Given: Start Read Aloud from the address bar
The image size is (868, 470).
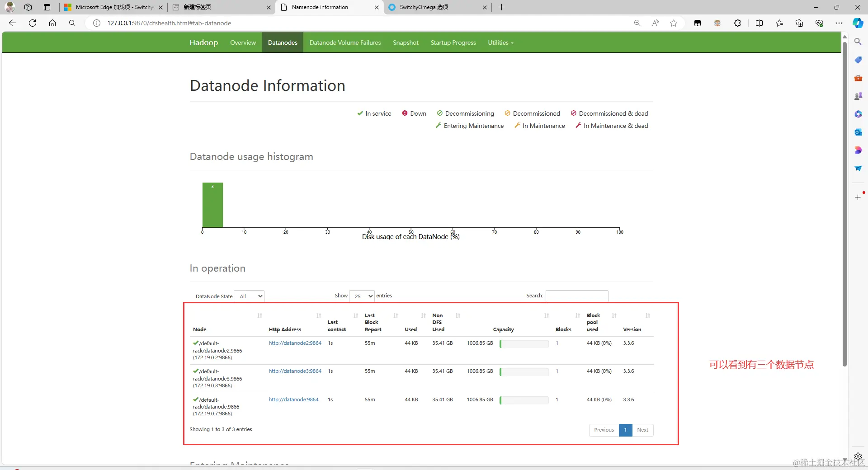Looking at the screenshot, I should tap(656, 23).
